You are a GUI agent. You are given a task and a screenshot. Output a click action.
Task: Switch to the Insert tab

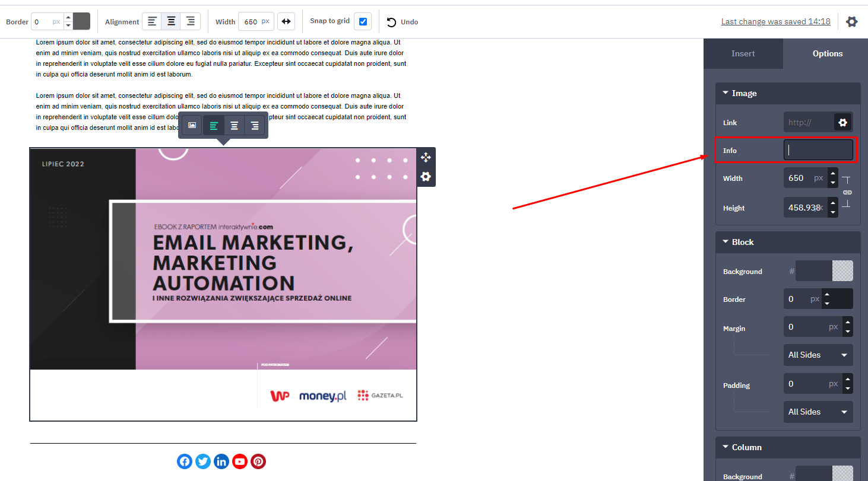[743, 53]
